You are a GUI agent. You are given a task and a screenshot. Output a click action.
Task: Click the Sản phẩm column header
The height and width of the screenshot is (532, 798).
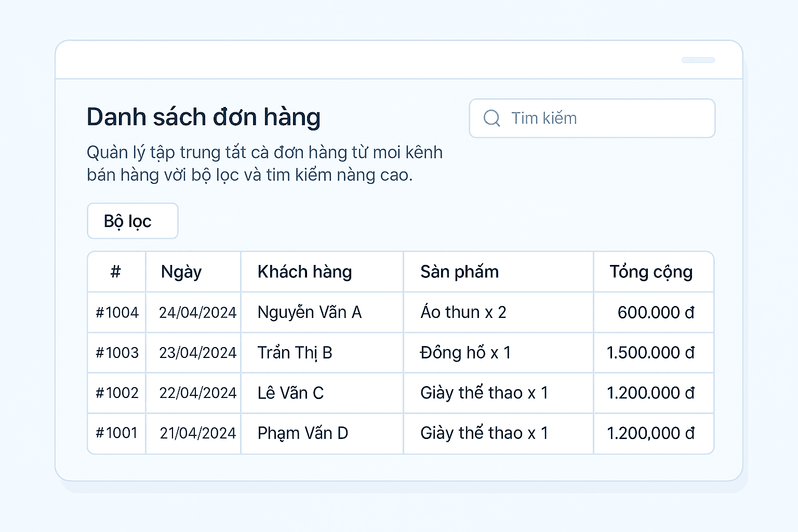(459, 272)
